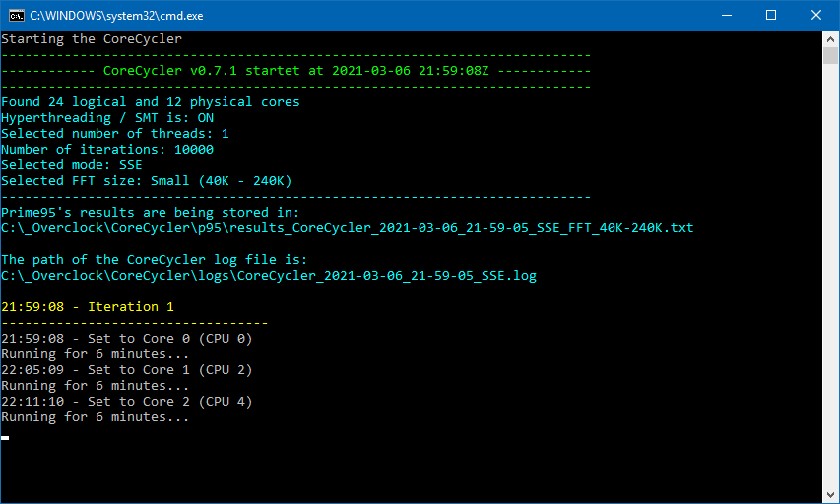Click the yellow "Iteration 1" line
Screen dimensions: 840x504
pos(88,307)
